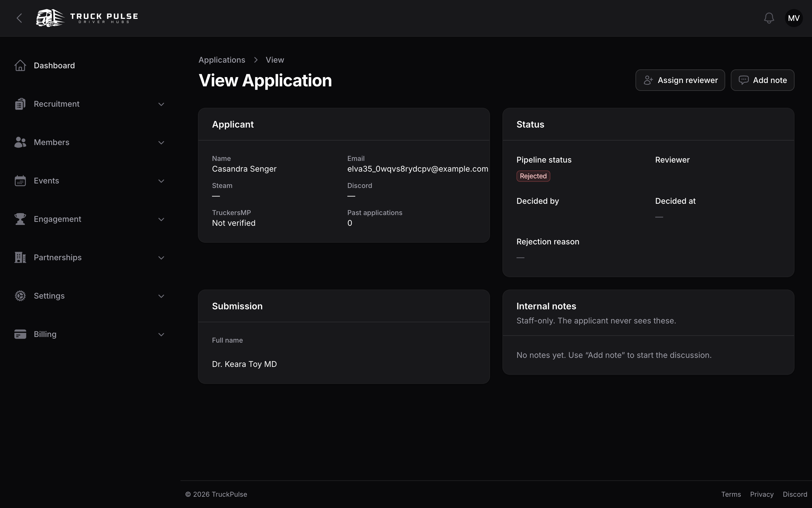Click the Full name field label
Image resolution: width=812 pixels, height=508 pixels.
pyautogui.click(x=227, y=340)
